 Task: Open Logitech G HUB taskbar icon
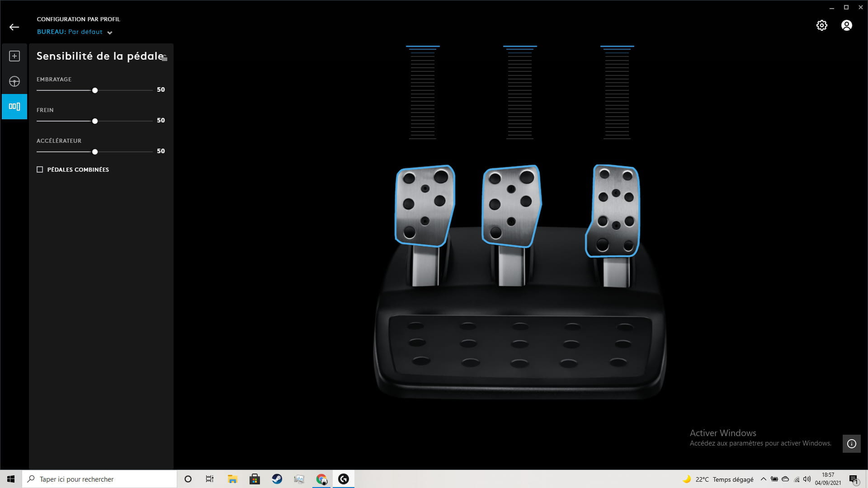point(344,479)
